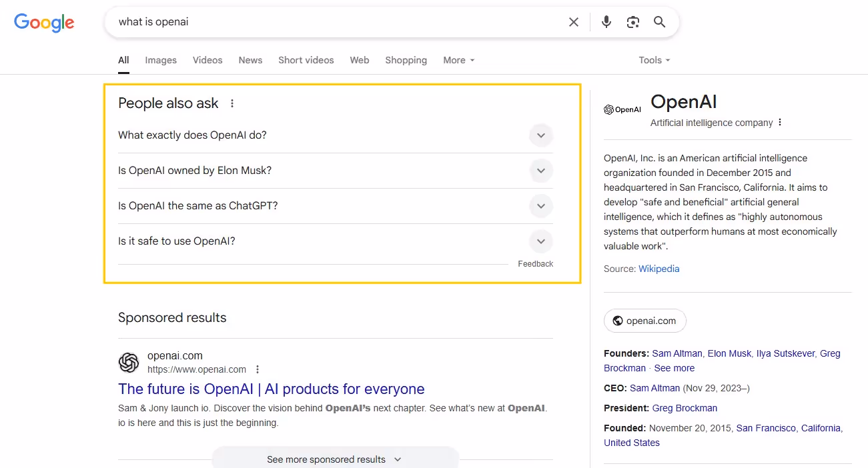Open Ilya Sutskever founder link
This screenshot has width=868, height=468.
pos(785,353)
